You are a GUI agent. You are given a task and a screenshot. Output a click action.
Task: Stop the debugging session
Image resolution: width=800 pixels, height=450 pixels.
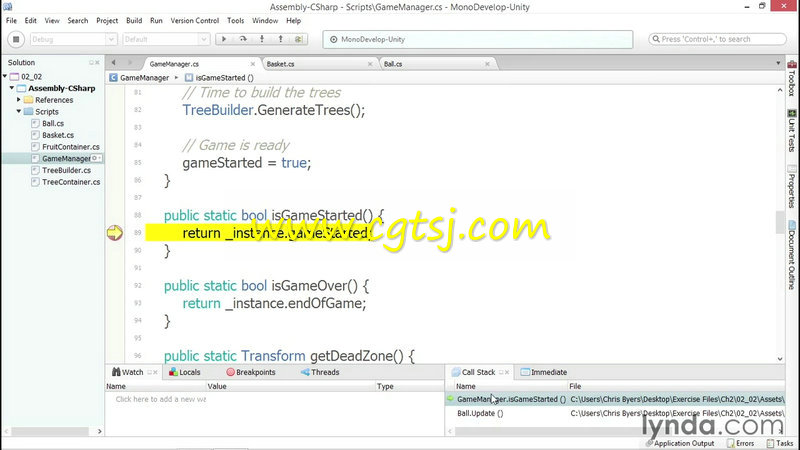click(x=16, y=39)
